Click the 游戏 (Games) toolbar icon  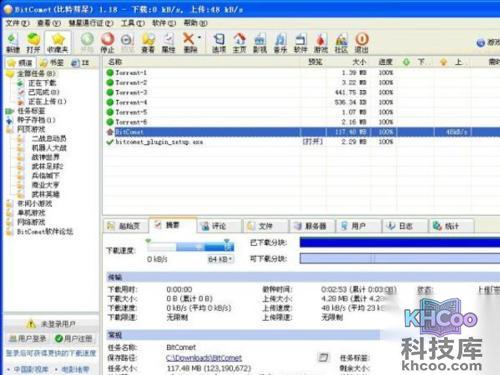(x=321, y=43)
